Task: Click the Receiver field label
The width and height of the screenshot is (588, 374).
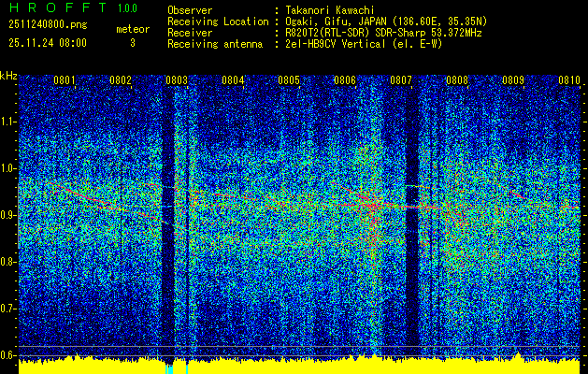Action: (x=190, y=33)
